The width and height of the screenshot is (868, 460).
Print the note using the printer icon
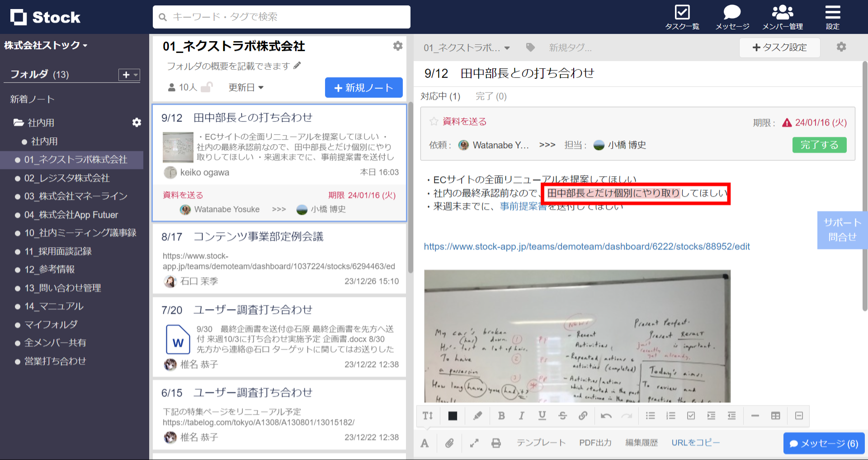coord(496,443)
